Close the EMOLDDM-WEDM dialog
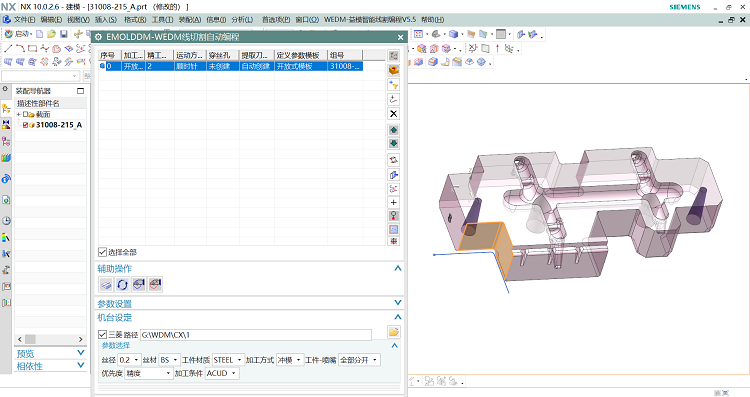The image size is (750, 397). point(400,37)
